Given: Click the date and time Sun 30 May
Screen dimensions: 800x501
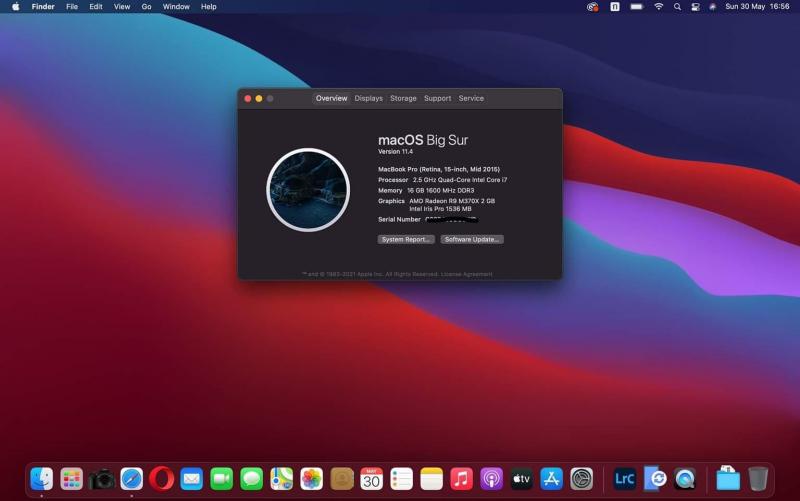Looking at the screenshot, I should tap(757, 7).
